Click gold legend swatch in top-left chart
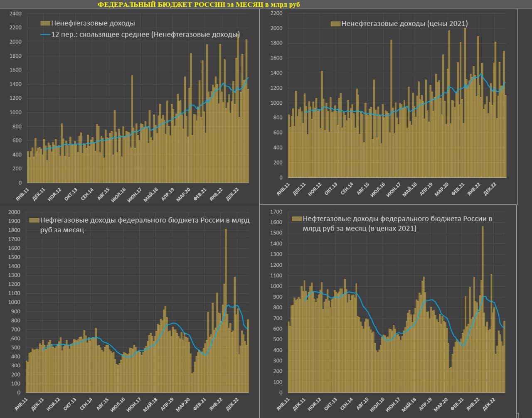 45,23
